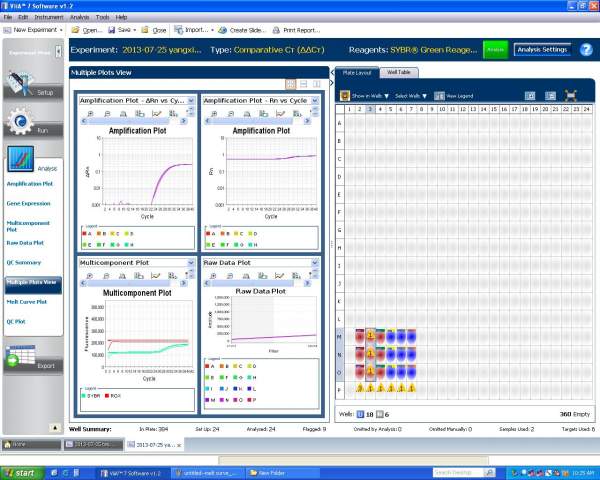Click the green Analyze button
600x480 pixels.
(496, 50)
